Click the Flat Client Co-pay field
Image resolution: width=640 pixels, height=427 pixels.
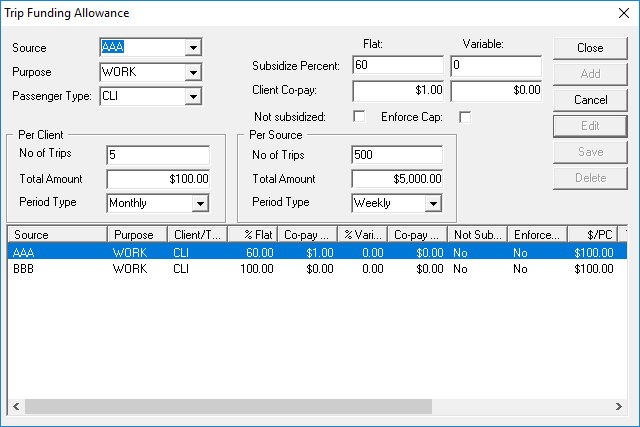click(398, 90)
